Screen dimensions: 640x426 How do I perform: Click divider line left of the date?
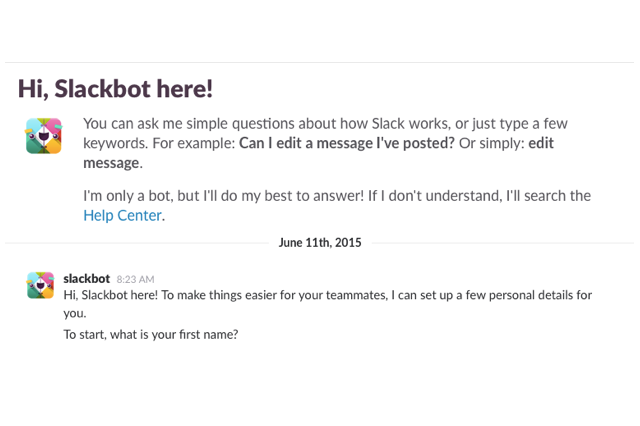(137, 243)
